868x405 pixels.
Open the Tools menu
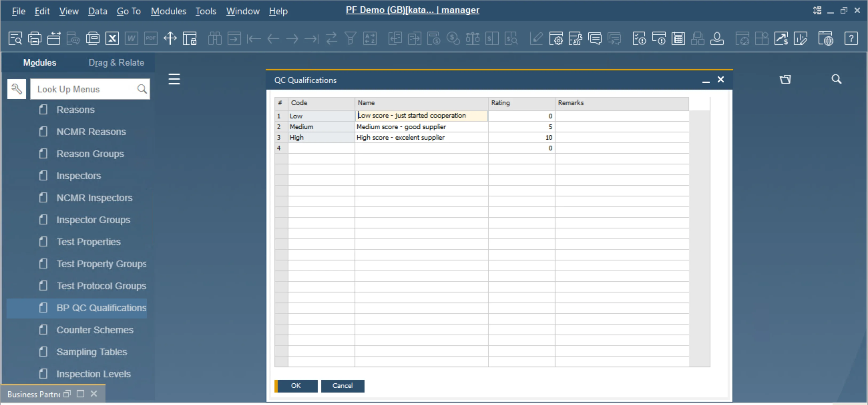[x=206, y=11]
